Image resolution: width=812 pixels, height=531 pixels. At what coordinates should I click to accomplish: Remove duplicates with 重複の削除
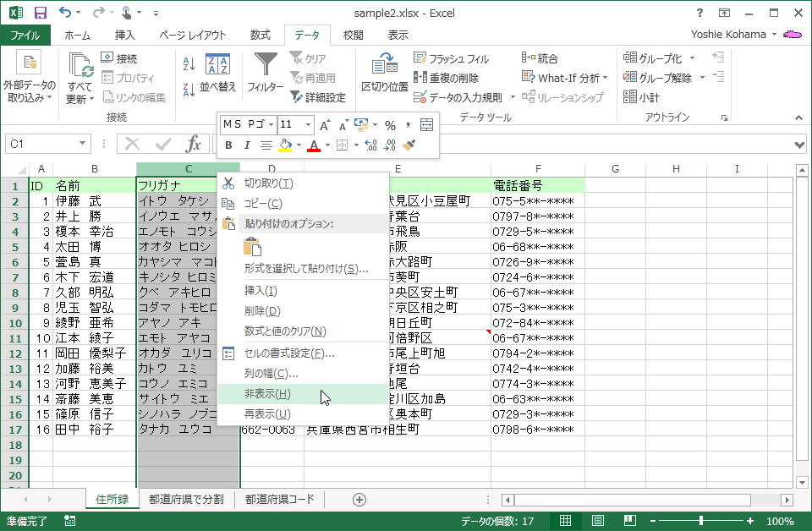coord(446,78)
